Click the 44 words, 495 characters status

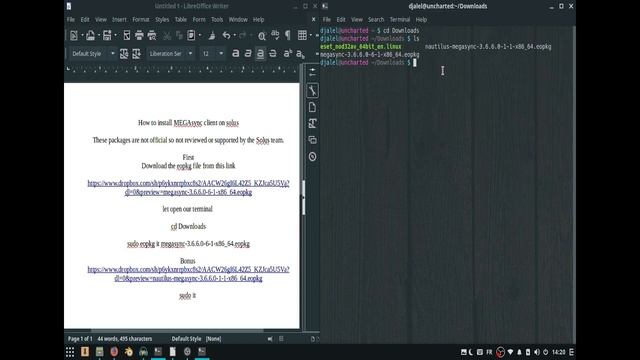coord(124,339)
